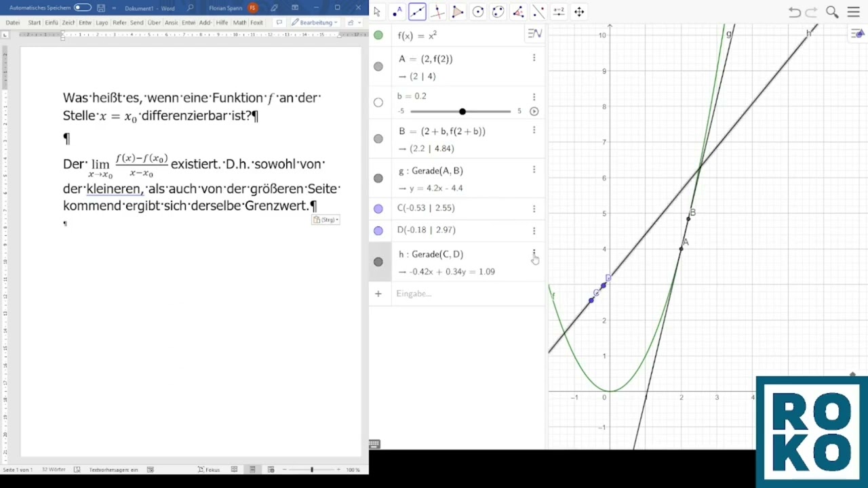Select the Polygon tool in GeoGebra
The width and height of the screenshot is (868, 488).
click(458, 12)
